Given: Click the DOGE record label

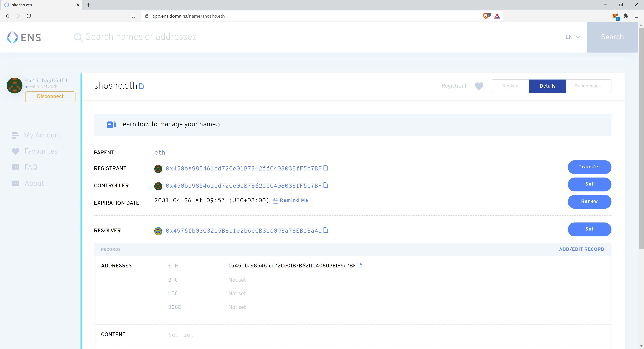Looking at the screenshot, I should (x=174, y=307).
